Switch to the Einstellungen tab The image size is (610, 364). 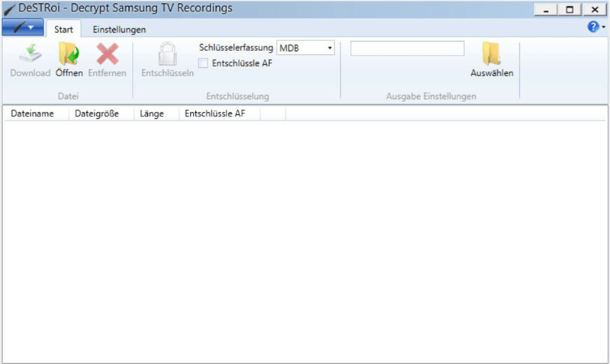click(x=119, y=29)
